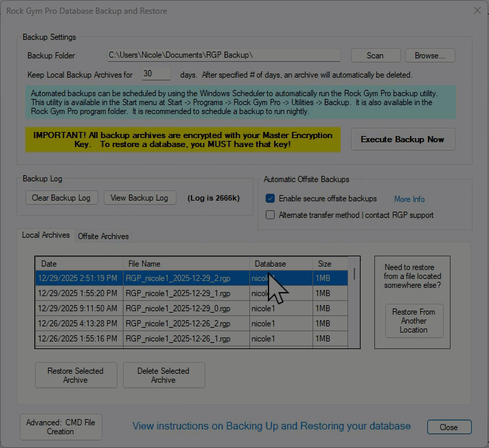Check Alternate transfer method checkbox
Image resolution: width=489 pixels, height=448 pixels.
click(x=270, y=215)
